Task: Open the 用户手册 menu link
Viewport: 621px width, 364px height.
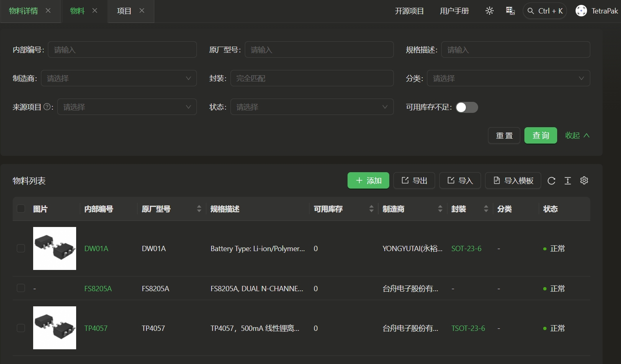Action: tap(454, 11)
